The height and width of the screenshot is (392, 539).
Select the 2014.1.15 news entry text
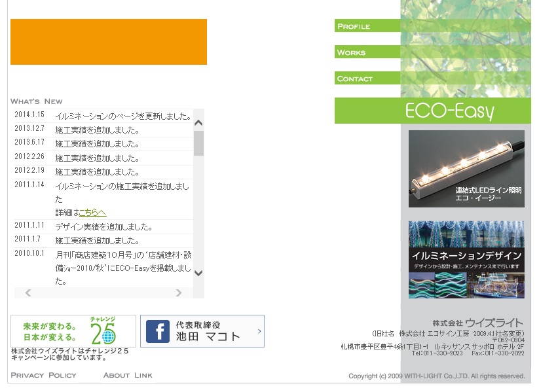pyautogui.click(x=123, y=116)
